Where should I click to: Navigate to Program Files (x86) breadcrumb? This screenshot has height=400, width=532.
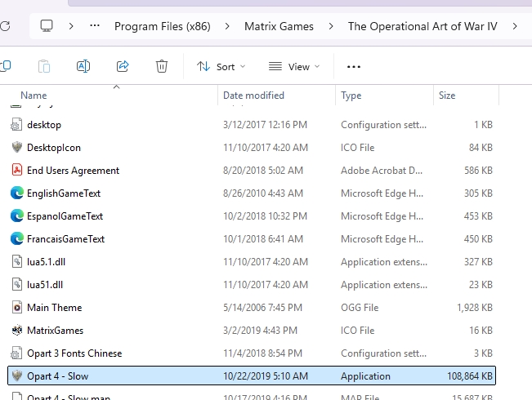(x=162, y=26)
